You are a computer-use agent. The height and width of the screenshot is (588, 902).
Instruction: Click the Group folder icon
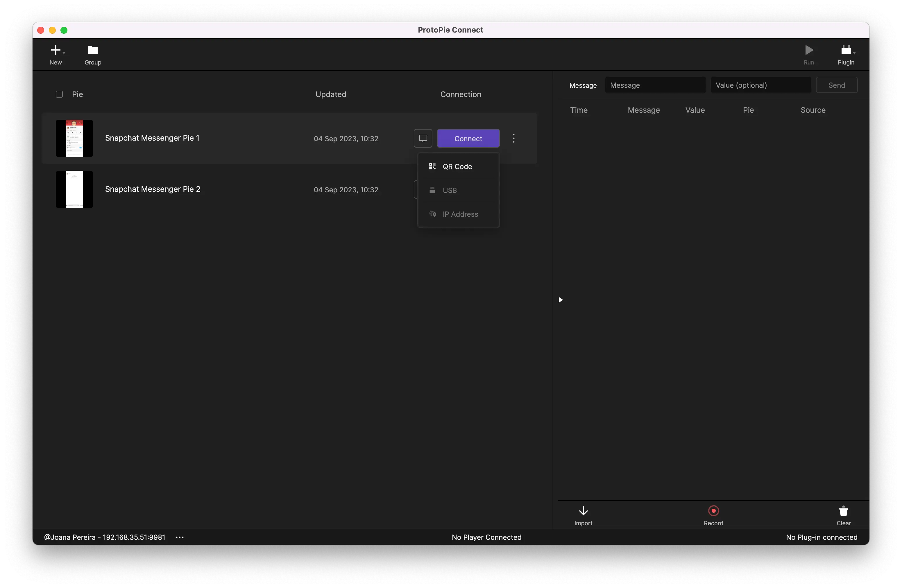[93, 50]
